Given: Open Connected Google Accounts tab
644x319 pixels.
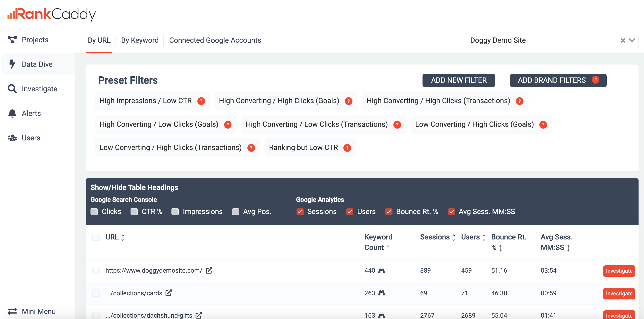Looking at the screenshot, I should tap(215, 40).
